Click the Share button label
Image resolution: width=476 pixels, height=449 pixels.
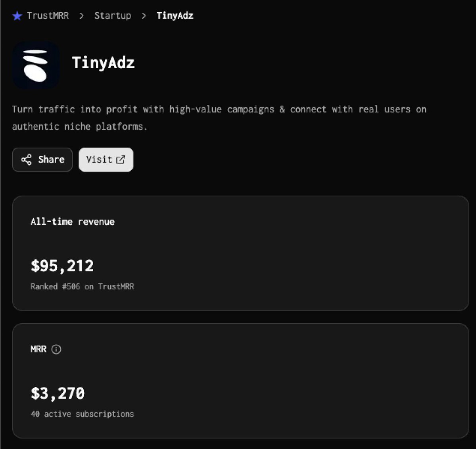(x=51, y=159)
